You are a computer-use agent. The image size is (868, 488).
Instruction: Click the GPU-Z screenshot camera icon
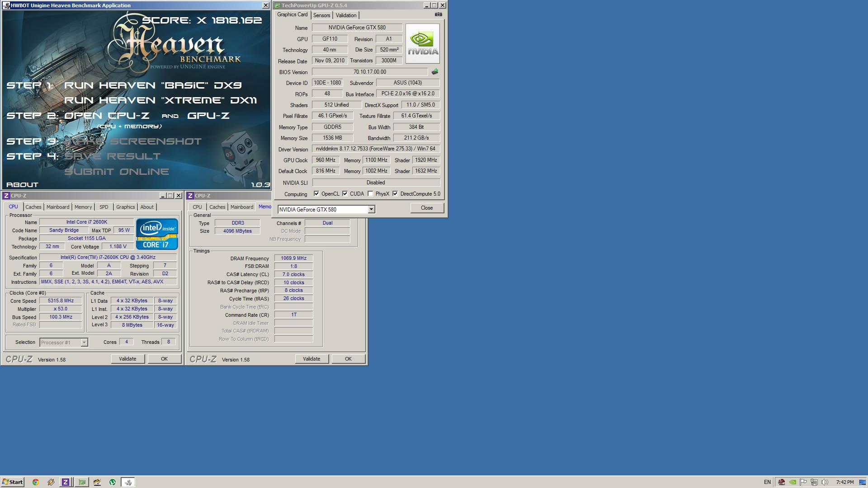438,14
